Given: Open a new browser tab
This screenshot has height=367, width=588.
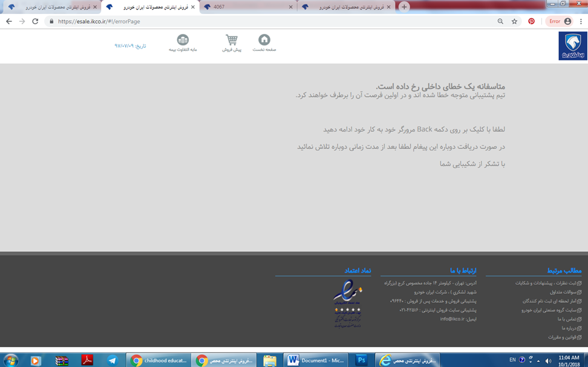Looking at the screenshot, I should click(404, 7).
